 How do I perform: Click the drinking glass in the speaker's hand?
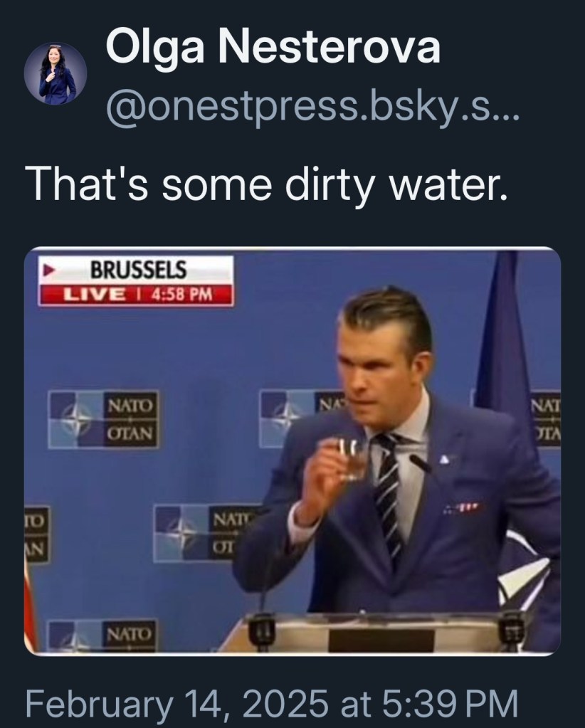[351, 458]
